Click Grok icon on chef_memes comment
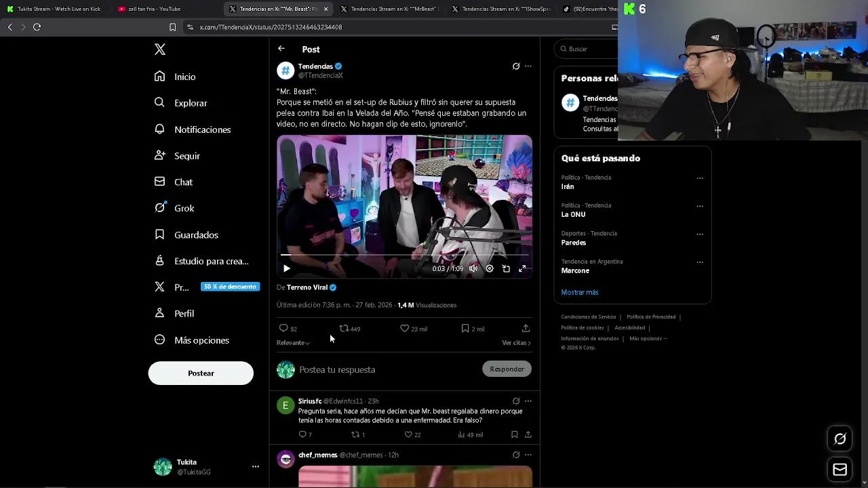The width and height of the screenshot is (868, 488). [516, 455]
